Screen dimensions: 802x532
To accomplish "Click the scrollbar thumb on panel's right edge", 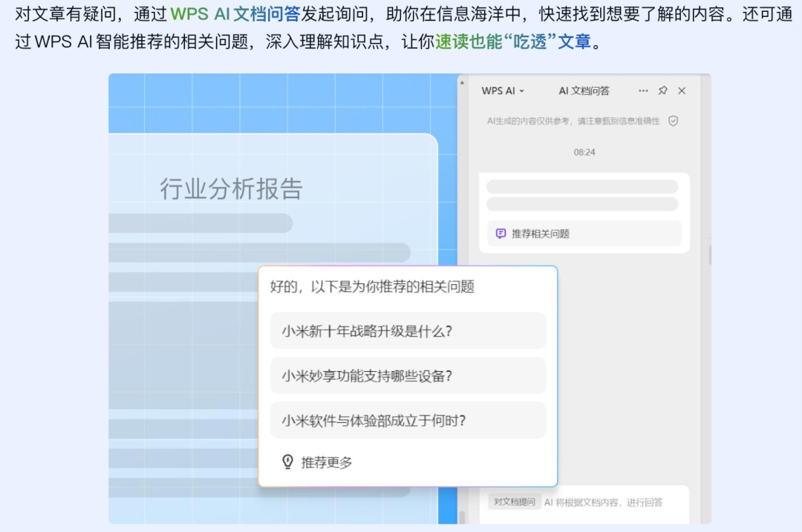I will (710, 254).
